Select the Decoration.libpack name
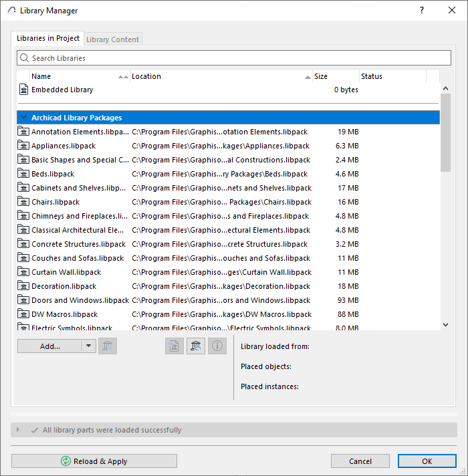 (64, 286)
